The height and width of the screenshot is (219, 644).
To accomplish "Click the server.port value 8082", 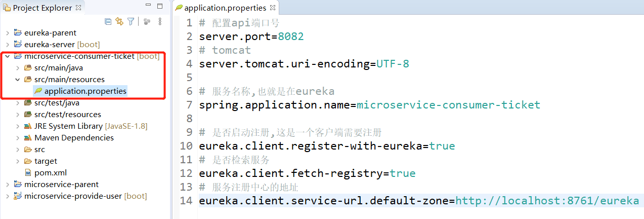I will pyautogui.click(x=291, y=36).
